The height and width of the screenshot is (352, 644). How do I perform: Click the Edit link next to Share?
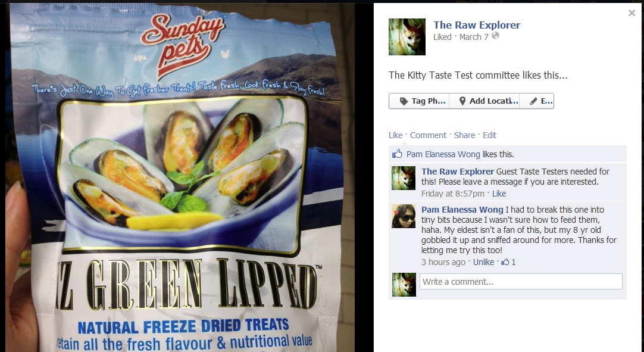490,135
